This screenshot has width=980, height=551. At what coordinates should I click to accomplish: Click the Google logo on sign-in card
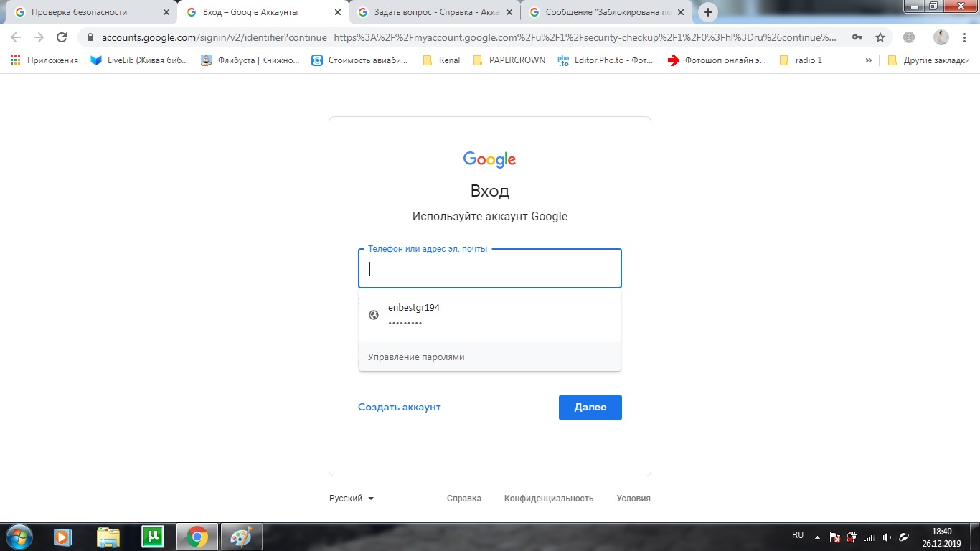[x=490, y=159]
